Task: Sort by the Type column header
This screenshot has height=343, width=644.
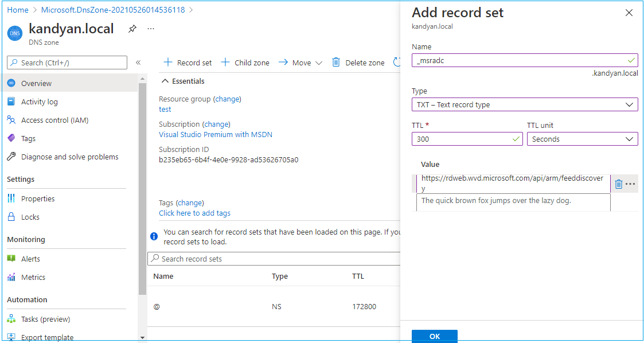Action: pyautogui.click(x=280, y=276)
